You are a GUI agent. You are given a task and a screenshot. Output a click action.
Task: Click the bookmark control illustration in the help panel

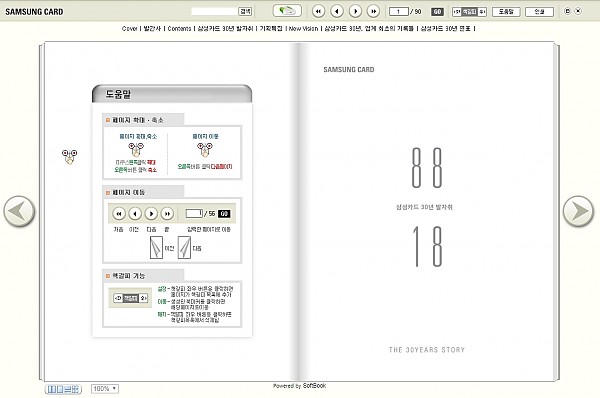pyautogui.click(x=130, y=298)
